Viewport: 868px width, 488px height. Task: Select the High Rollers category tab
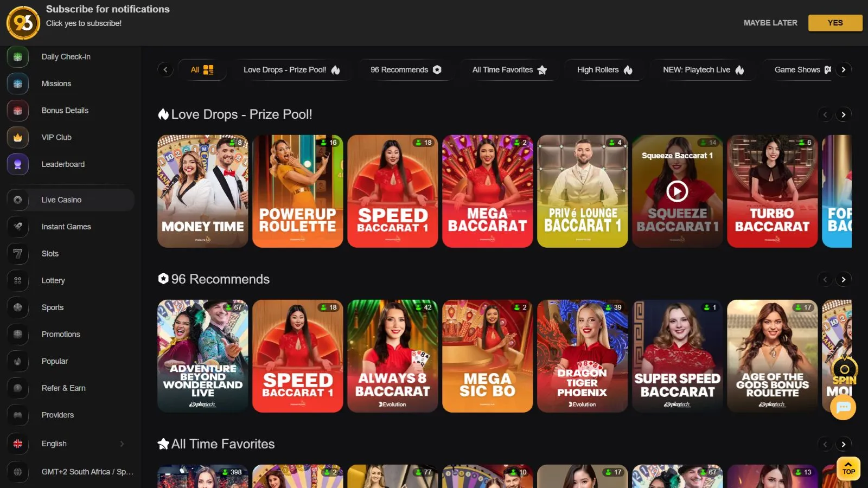point(604,69)
